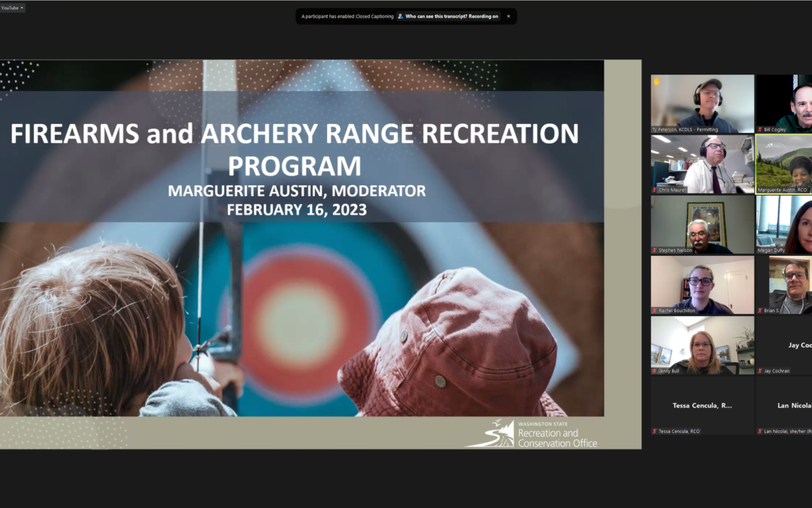812x508 pixels.
Task: Click Jenny Bull's muted microphone icon
Action: [655, 371]
